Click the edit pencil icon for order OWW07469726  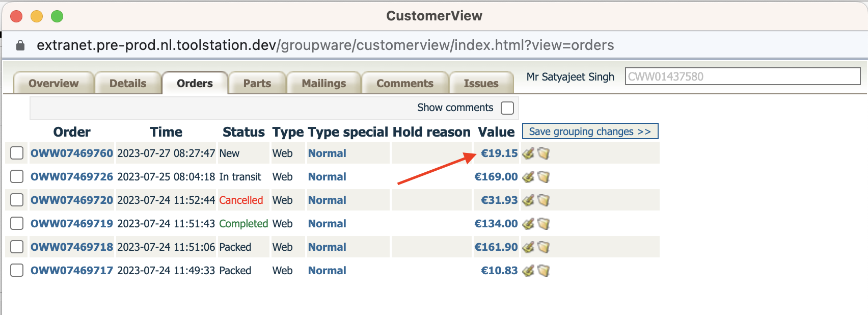(x=528, y=177)
